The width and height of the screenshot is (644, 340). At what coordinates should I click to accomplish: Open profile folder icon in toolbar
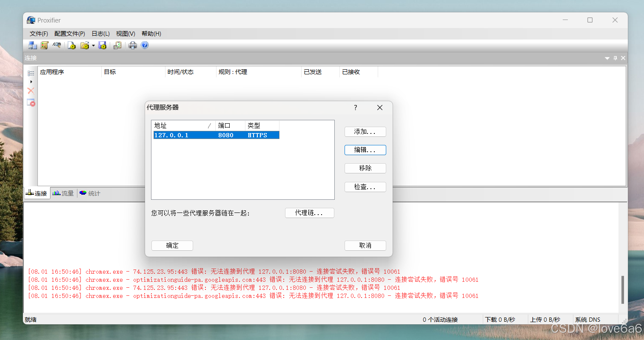[x=85, y=45]
